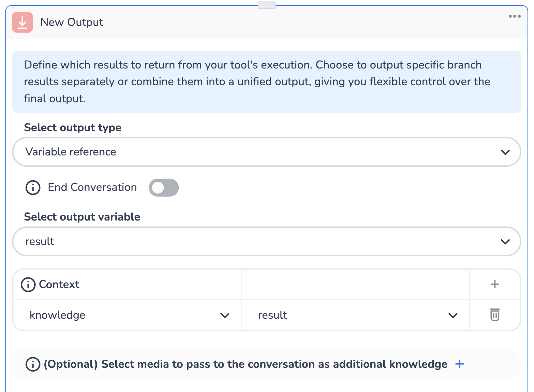Click the chevron arrow on the output variable field
Image resolution: width=534 pixels, height=392 pixels.
505,242
